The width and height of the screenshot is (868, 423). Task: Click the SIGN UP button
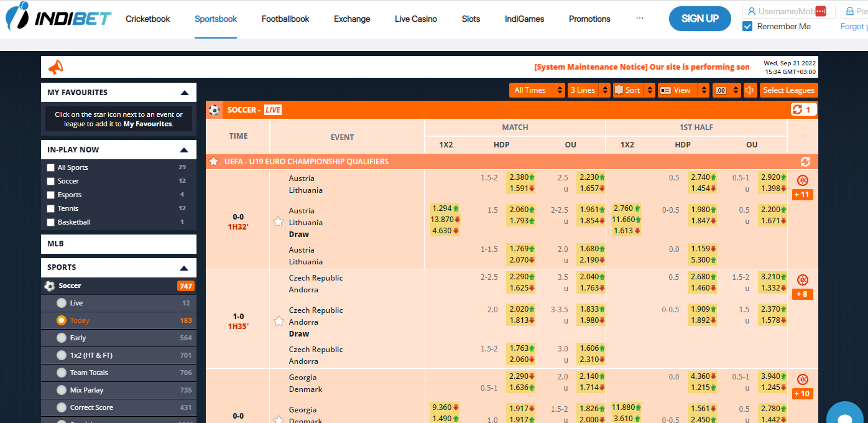pos(699,19)
